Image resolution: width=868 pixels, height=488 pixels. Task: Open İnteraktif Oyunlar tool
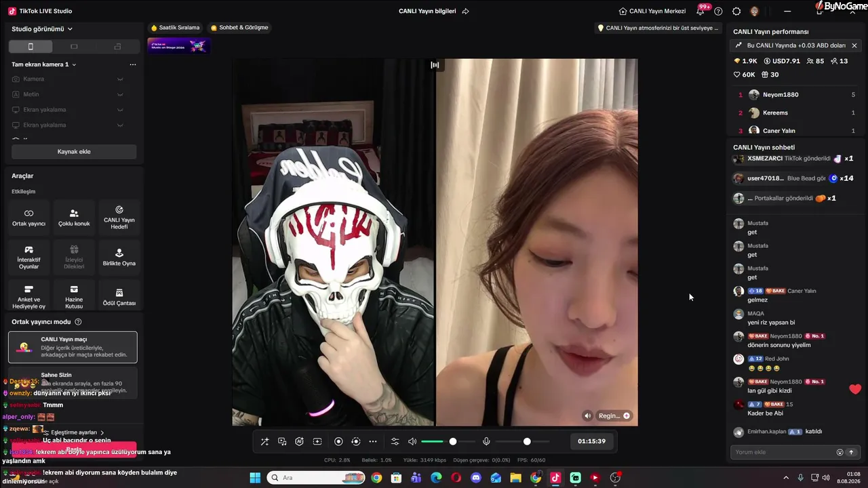click(x=28, y=258)
